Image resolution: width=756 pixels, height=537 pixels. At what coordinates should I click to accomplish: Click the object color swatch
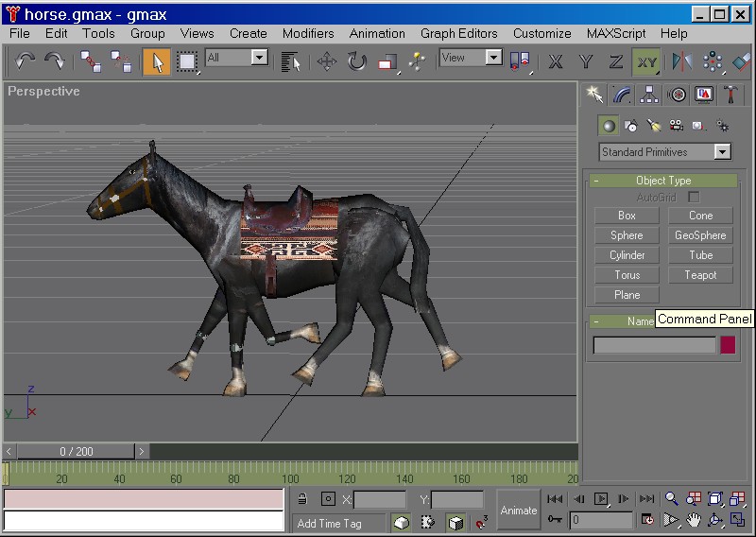[728, 345]
